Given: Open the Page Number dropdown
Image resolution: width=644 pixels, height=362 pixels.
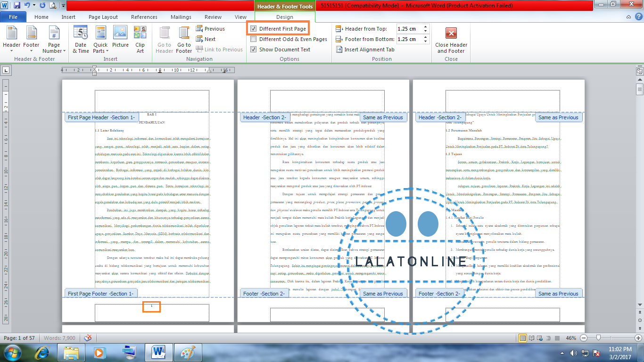Looking at the screenshot, I should [54, 40].
